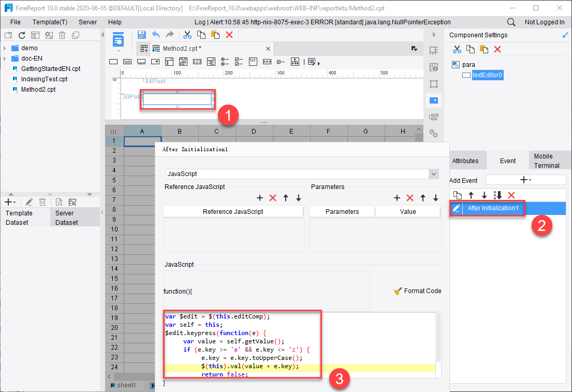Edit After Initialization1 event with pencil icon
Viewport: 572px width, 392px height.
(x=456, y=208)
